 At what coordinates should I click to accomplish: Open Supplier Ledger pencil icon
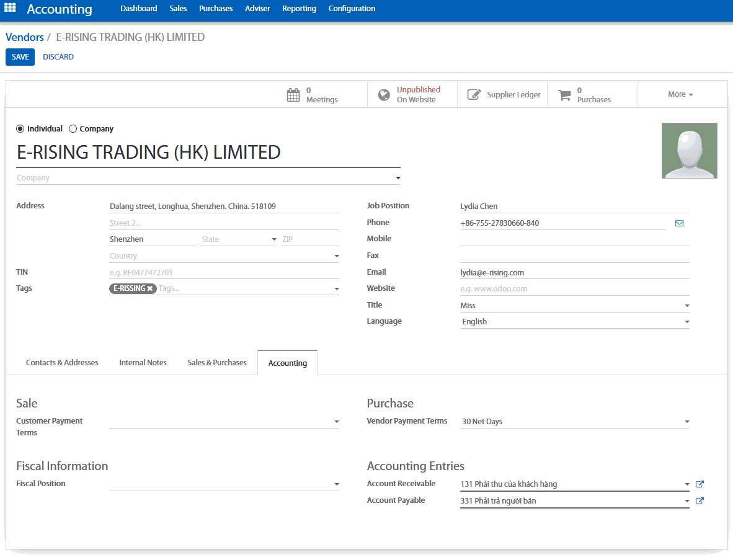point(474,95)
